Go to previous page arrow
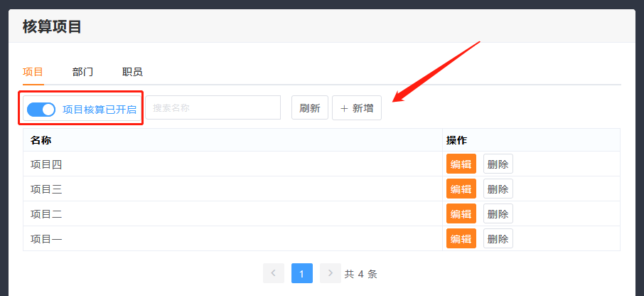Viewport: 644px width, 296px height. click(274, 273)
